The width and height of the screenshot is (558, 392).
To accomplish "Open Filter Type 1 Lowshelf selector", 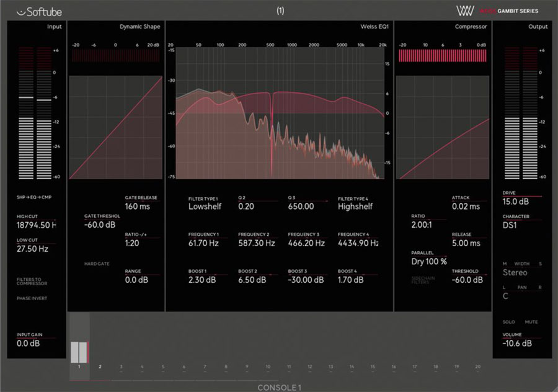I will pos(205,207).
